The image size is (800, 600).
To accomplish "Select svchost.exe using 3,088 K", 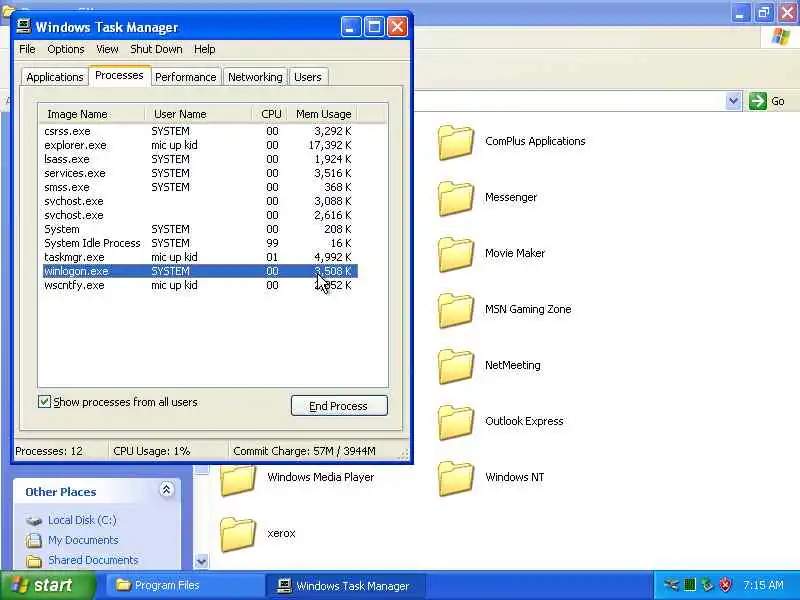I will 200,201.
